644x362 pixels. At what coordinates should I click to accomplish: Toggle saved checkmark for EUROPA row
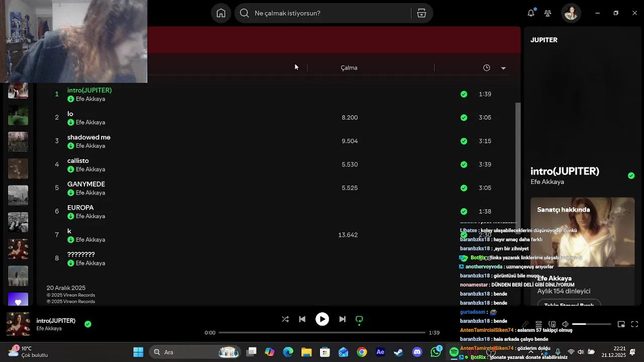coord(463,211)
